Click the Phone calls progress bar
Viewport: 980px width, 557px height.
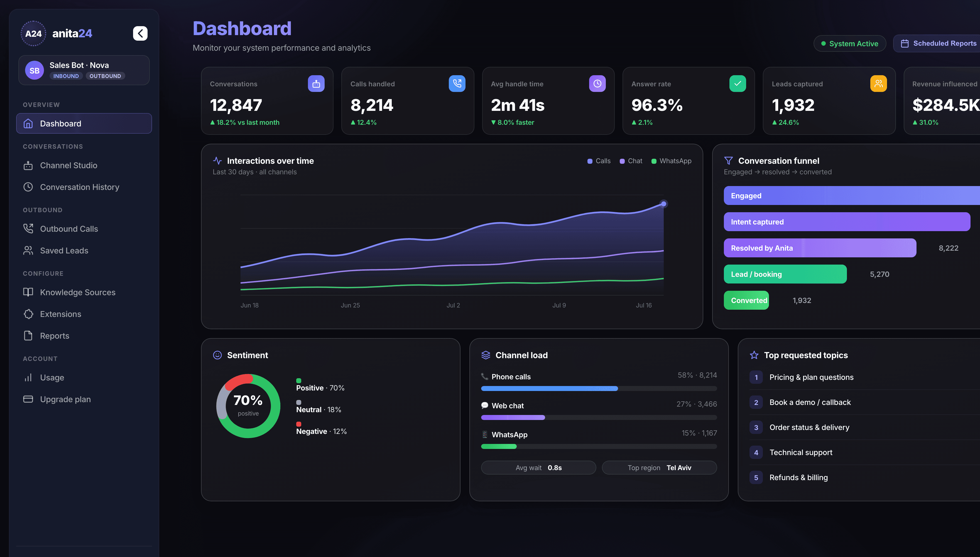click(599, 389)
